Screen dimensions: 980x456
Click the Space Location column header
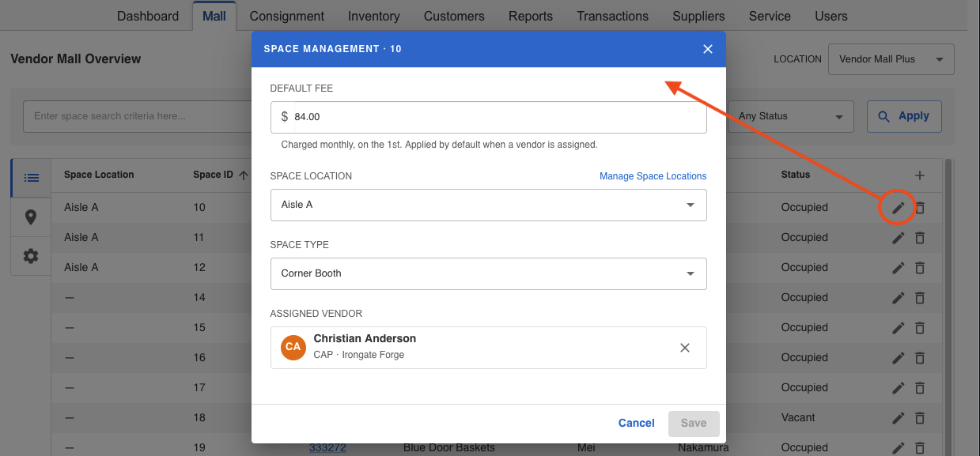tap(99, 175)
